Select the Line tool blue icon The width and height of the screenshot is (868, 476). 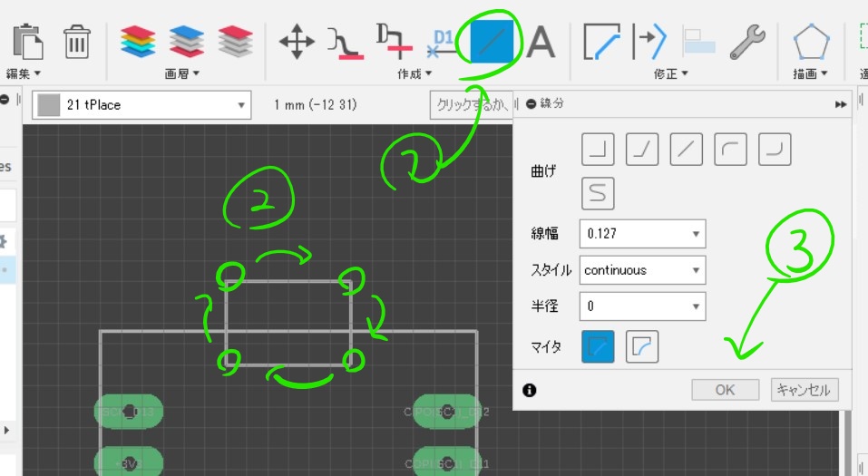pos(492,42)
